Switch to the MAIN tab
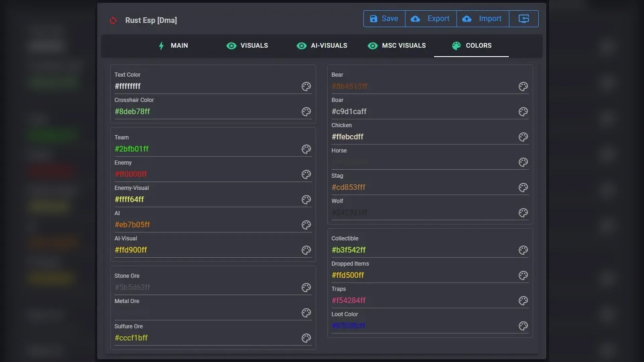644x362 pixels. pos(173,46)
